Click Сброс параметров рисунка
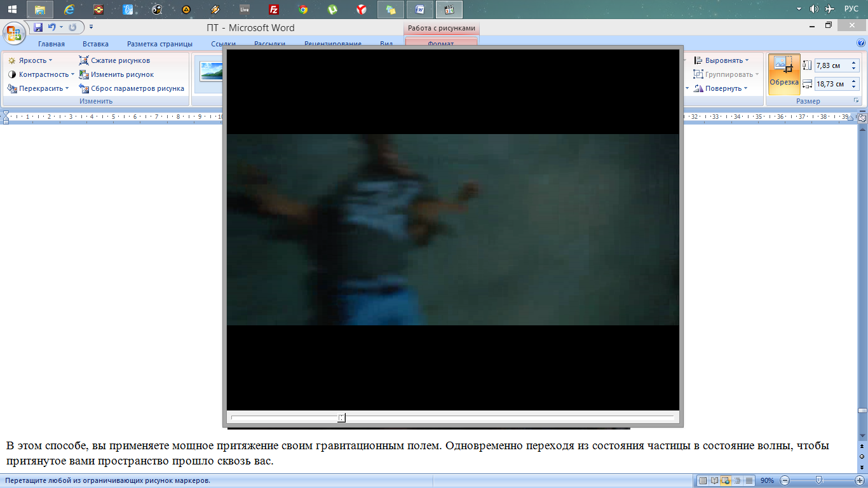868x488 pixels. (x=132, y=88)
